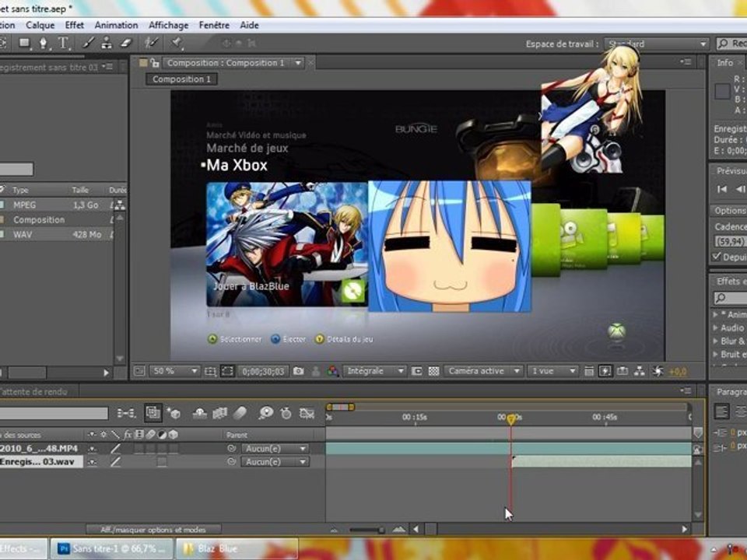Expand the Blur & effects category
747x560 pixels.
click(716, 341)
